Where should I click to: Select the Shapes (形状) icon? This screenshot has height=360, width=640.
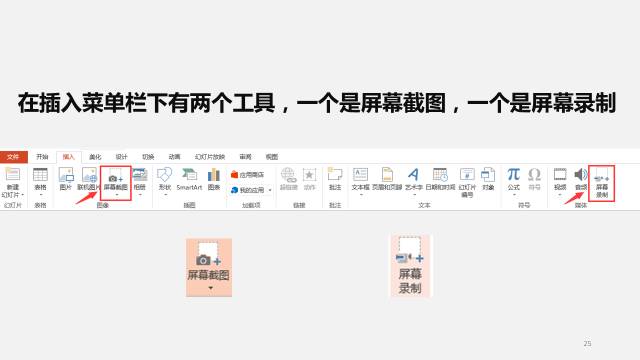pos(164,175)
